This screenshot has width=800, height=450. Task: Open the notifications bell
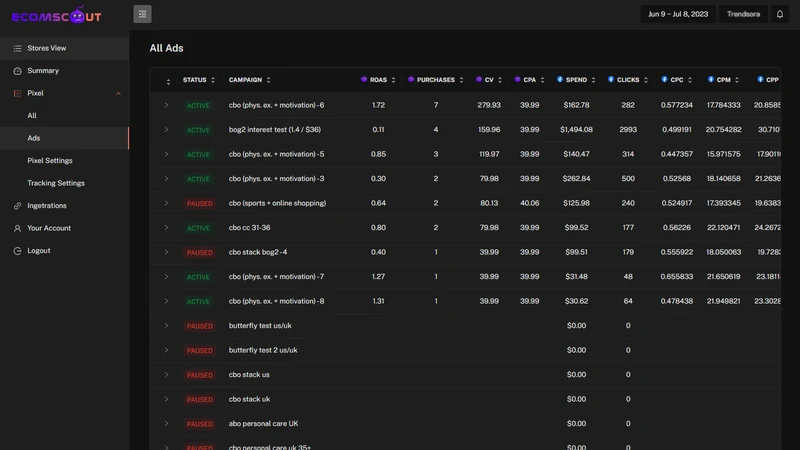(x=780, y=14)
